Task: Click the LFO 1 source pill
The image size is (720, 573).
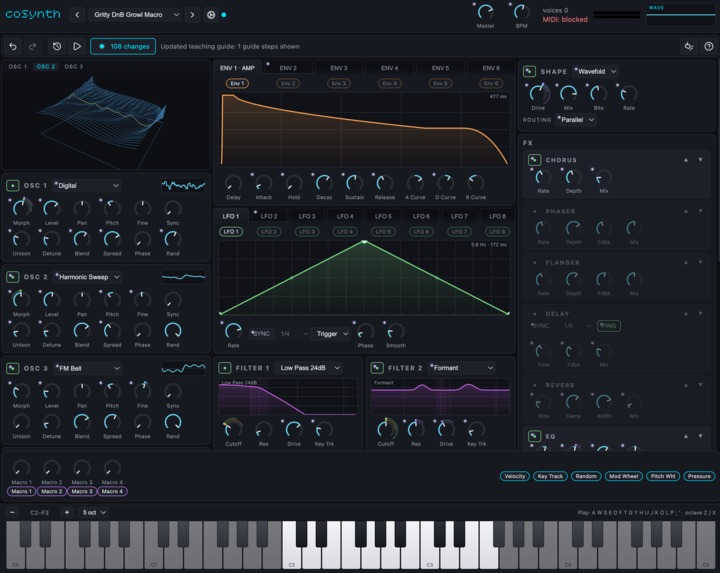Action: coord(231,231)
